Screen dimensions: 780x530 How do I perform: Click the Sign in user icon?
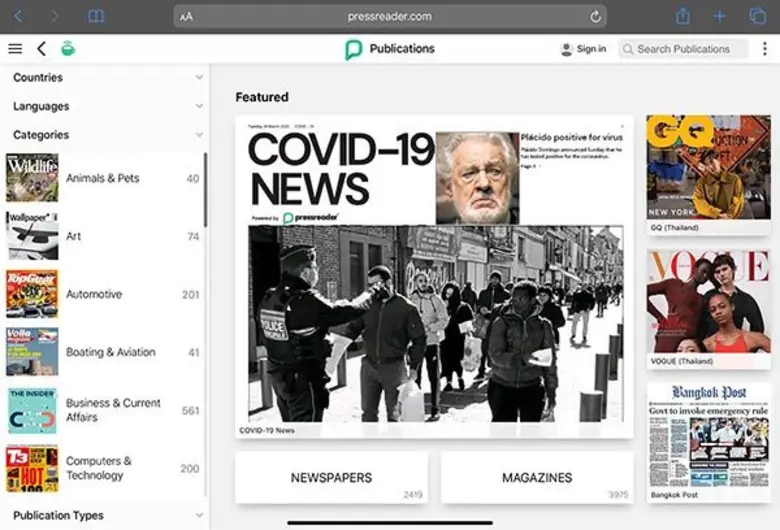tap(566, 49)
